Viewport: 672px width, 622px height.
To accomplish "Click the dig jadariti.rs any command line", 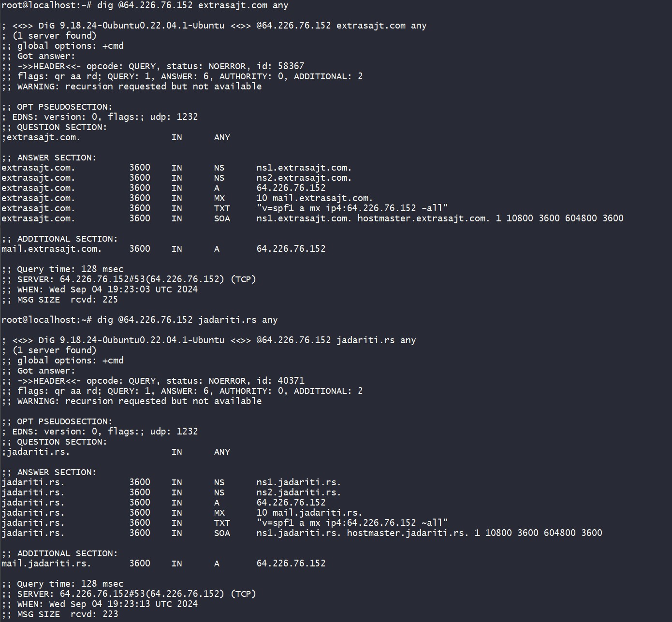I will 139,320.
